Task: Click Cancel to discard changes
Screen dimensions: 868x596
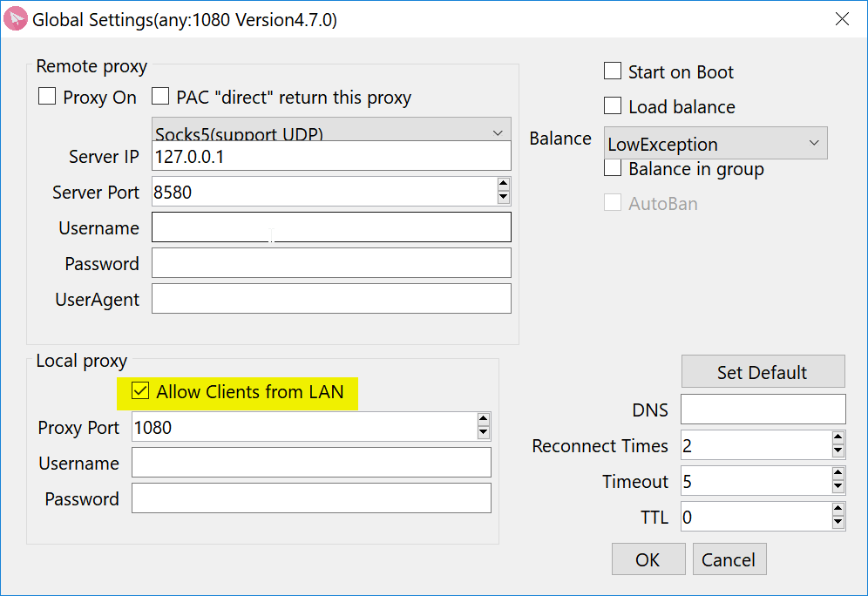Action: 729,559
